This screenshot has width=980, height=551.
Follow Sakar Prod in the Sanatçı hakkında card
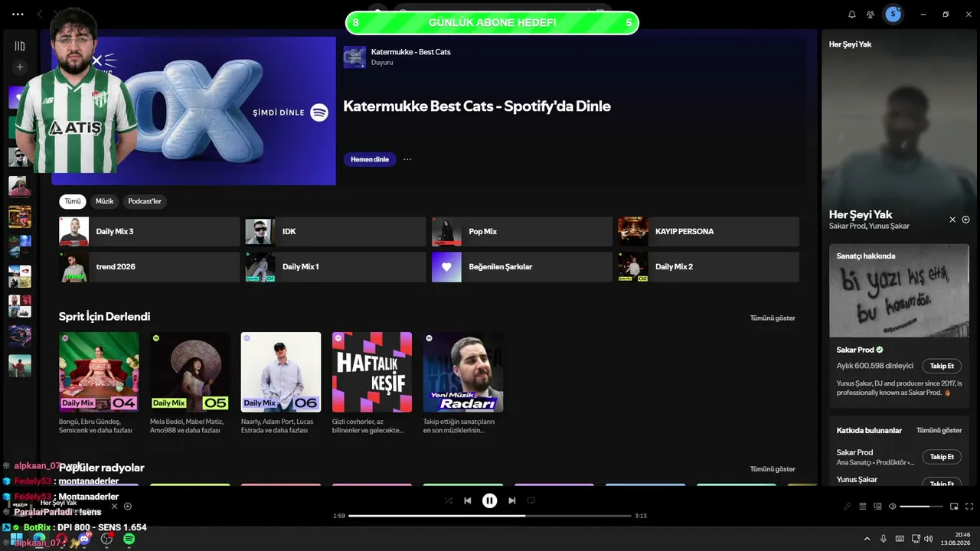coord(942,366)
